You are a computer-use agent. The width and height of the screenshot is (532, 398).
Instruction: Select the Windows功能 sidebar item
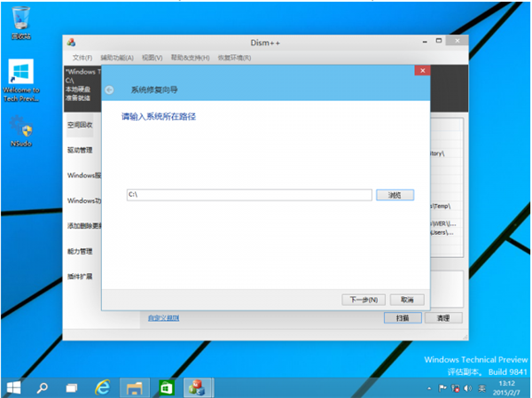[x=83, y=200]
